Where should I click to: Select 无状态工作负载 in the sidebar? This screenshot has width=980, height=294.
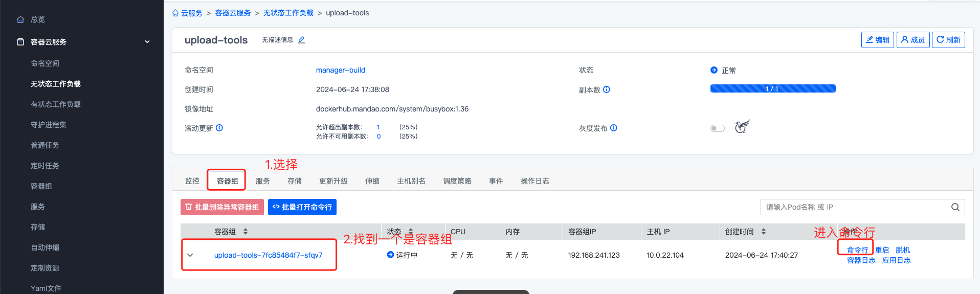point(56,84)
